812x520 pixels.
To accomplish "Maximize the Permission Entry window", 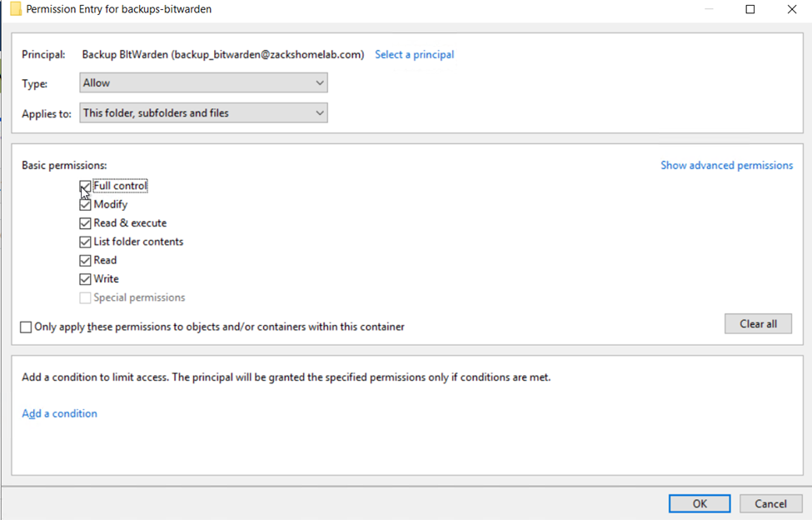I will tap(750, 9).
